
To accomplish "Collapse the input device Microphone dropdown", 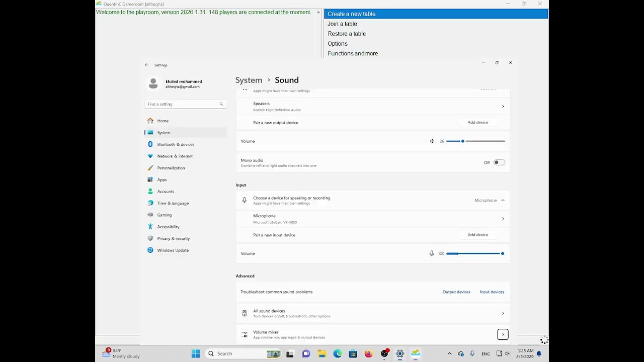I will point(503,201).
